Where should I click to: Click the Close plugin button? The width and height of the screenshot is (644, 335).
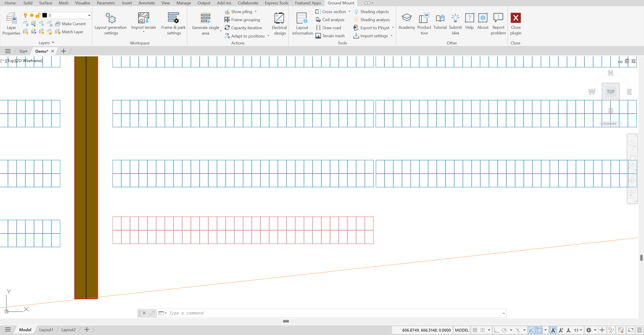point(515,23)
